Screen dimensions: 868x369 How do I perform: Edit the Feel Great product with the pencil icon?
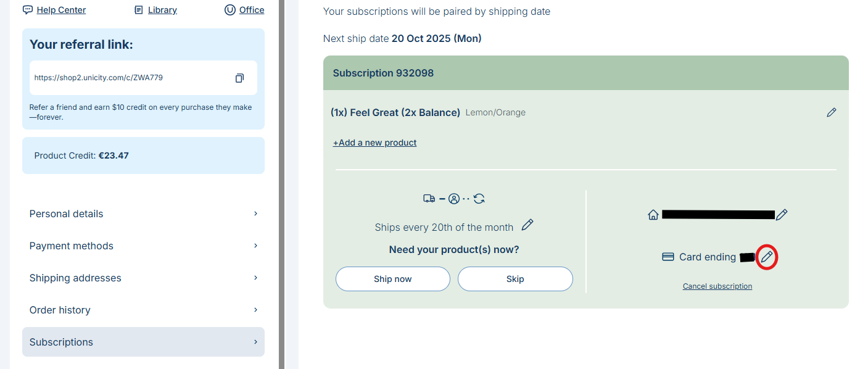(x=832, y=112)
